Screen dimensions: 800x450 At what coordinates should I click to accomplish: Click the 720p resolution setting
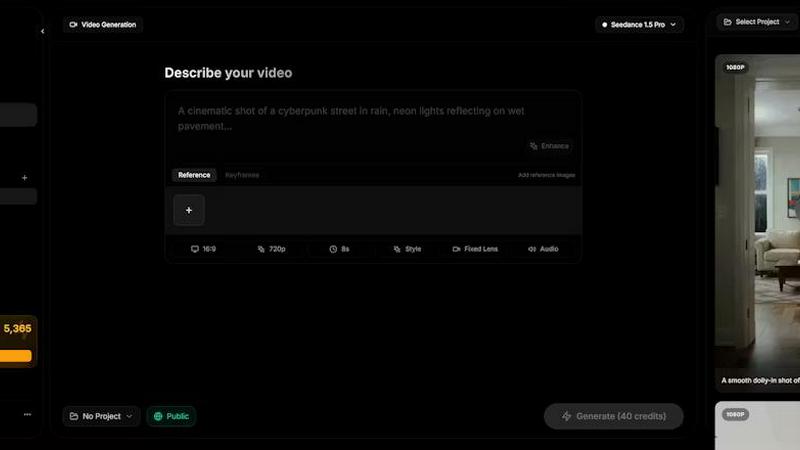[270, 249]
